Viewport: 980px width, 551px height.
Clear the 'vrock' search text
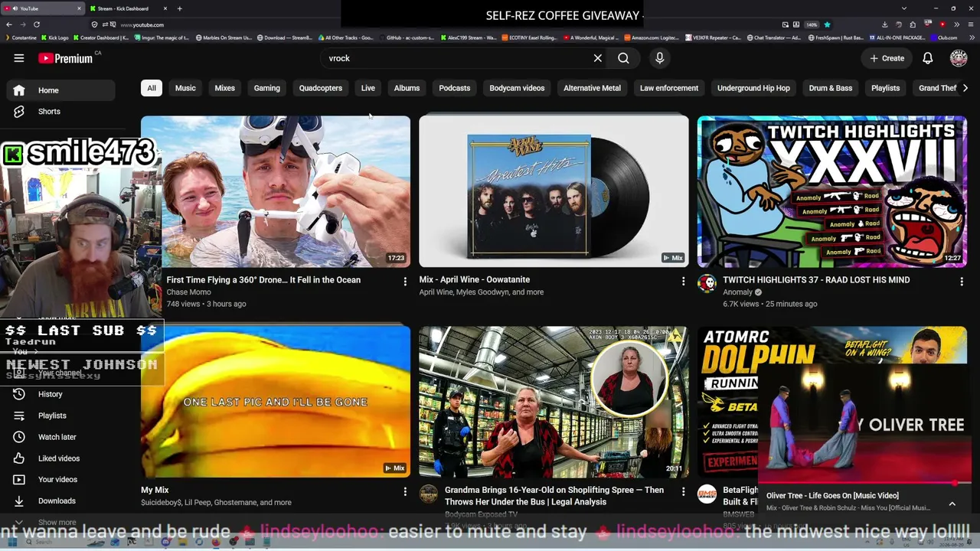pos(598,58)
